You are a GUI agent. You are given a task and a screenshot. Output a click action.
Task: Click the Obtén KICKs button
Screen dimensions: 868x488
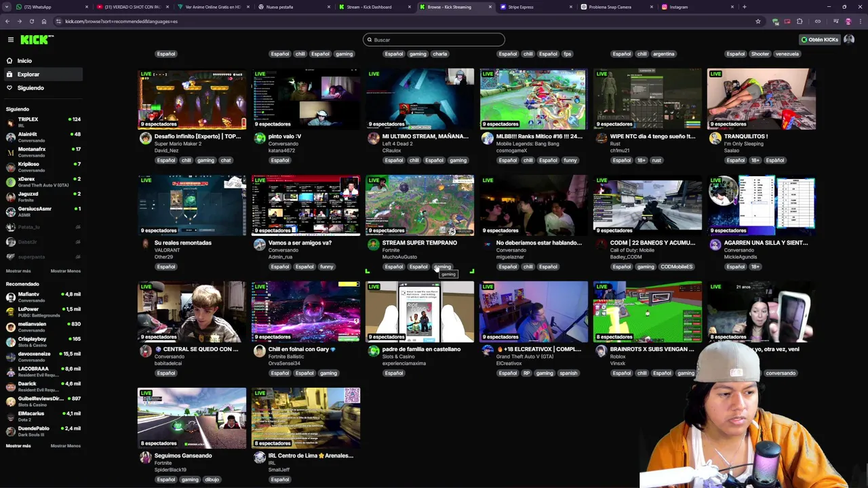coord(819,40)
